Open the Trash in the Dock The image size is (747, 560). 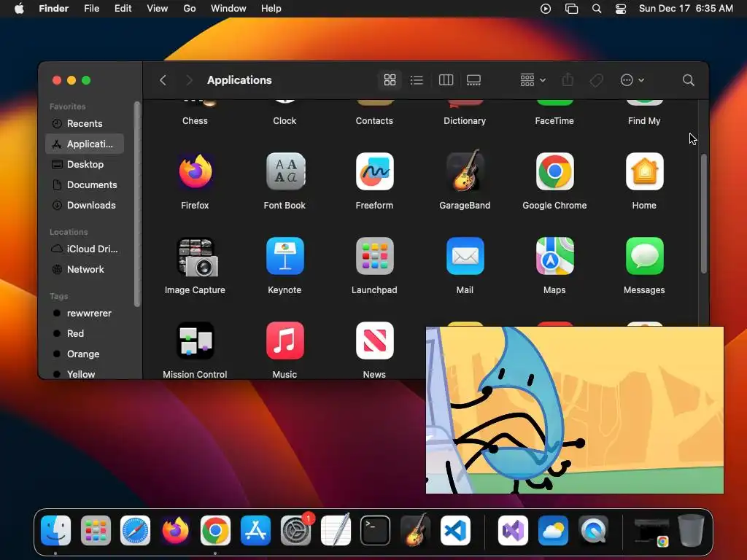click(x=692, y=530)
